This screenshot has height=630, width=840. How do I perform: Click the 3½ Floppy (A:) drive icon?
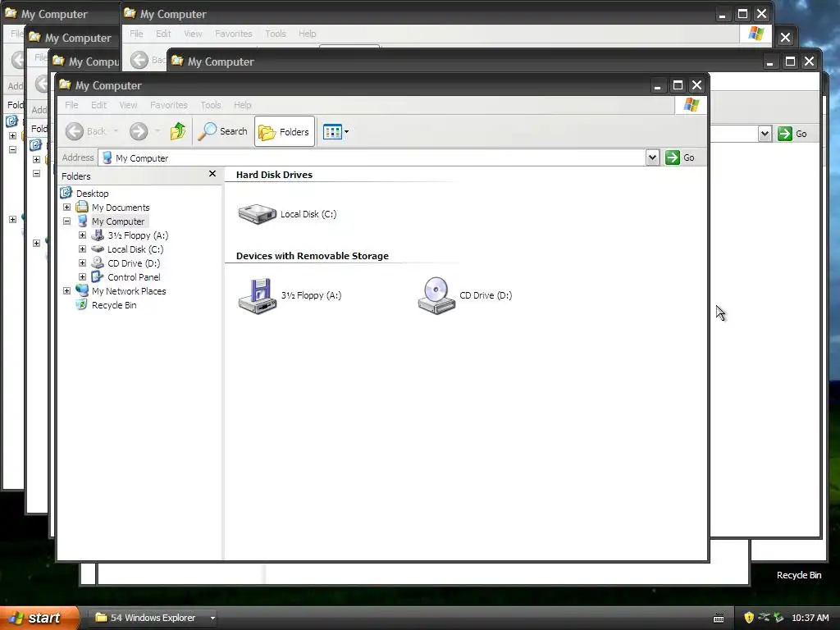pos(257,295)
